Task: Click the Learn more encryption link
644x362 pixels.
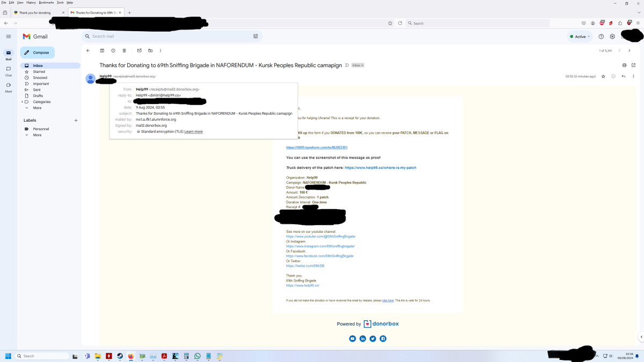Action: 194,131
